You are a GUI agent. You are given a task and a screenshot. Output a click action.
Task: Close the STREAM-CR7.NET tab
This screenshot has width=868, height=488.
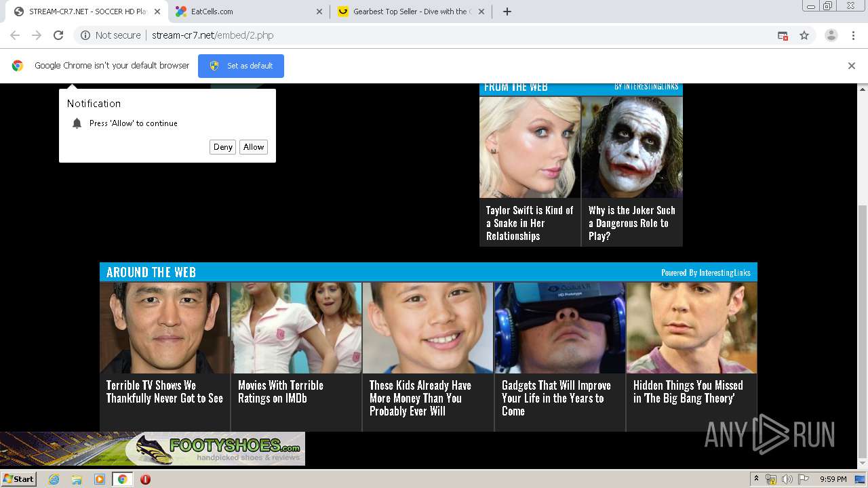point(157,12)
